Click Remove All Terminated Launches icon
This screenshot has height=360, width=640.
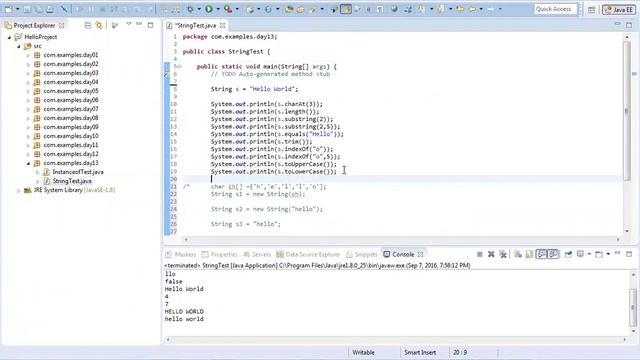click(x=503, y=254)
